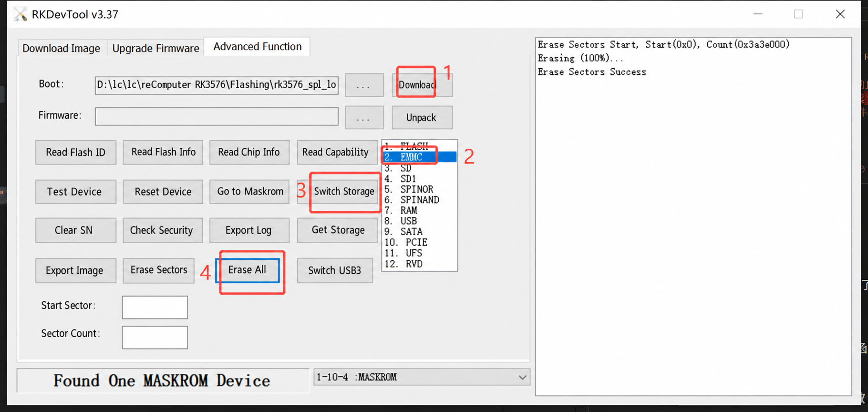868x412 pixels.
Task: Focus the Sector Count field
Action: click(x=155, y=338)
